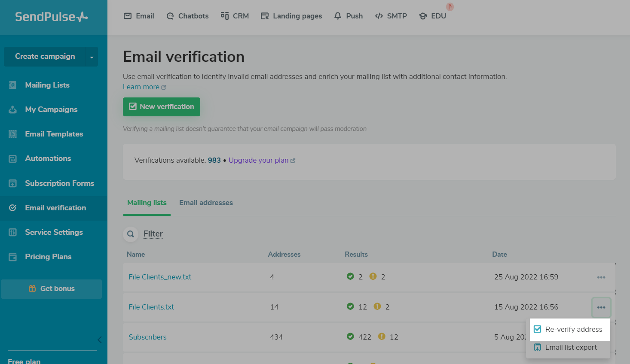
Task: Click the 983 verifications available count
Action: tap(214, 160)
